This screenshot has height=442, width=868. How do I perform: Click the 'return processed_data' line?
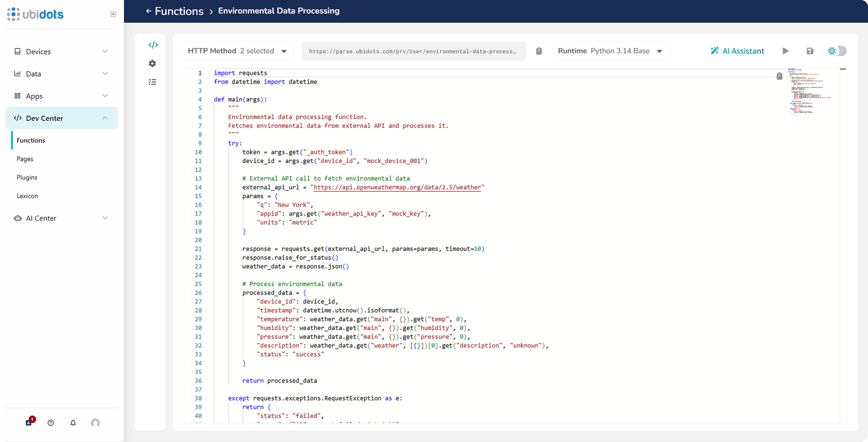tap(279, 381)
